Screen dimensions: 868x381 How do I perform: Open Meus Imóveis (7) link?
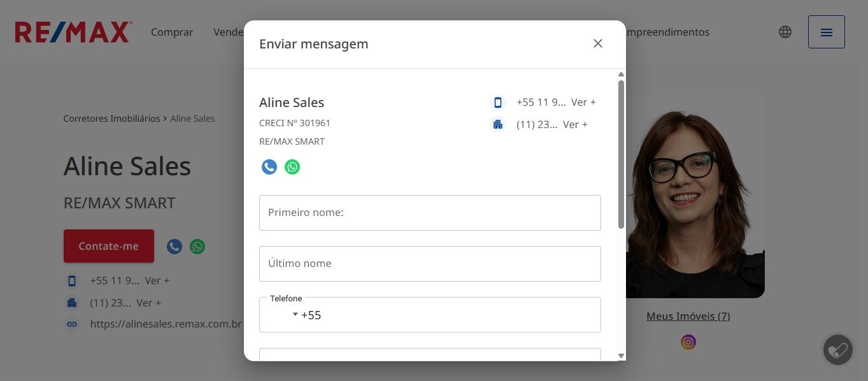[688, 316]
